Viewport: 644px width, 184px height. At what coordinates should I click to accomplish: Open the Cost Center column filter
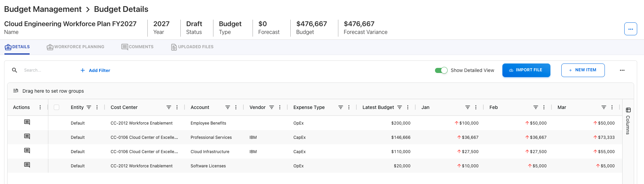pyautogui.click(x=168, y=107)
